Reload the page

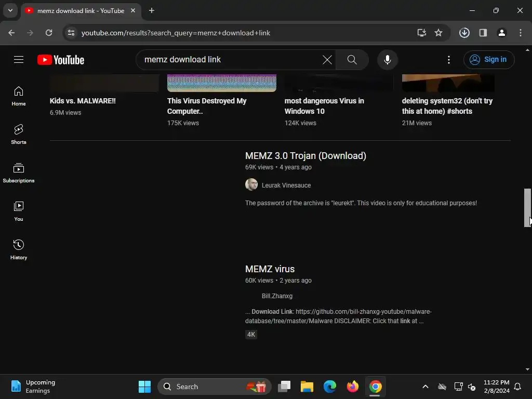49,33
